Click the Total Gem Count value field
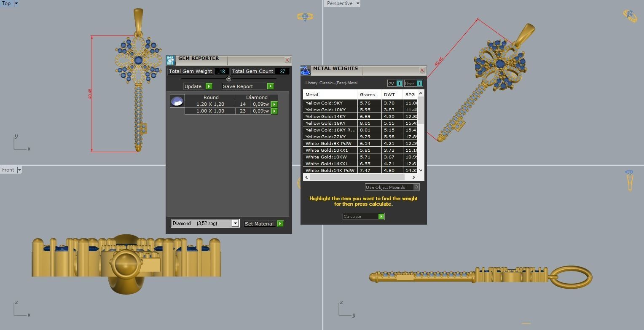This screenshot has height=330, width=644. click(x=282, y=71)
